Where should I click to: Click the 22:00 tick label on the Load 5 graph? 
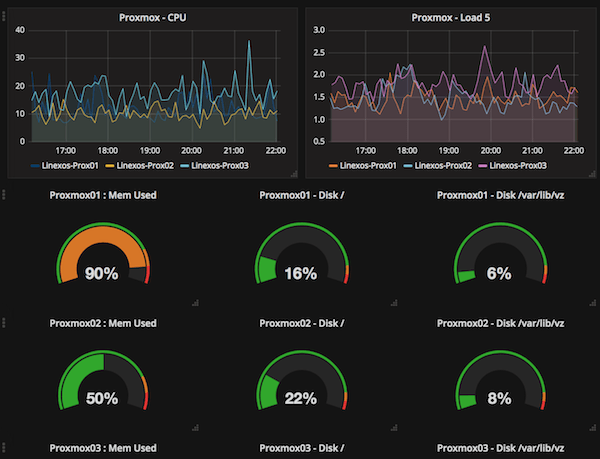click(x=574, y=151)
